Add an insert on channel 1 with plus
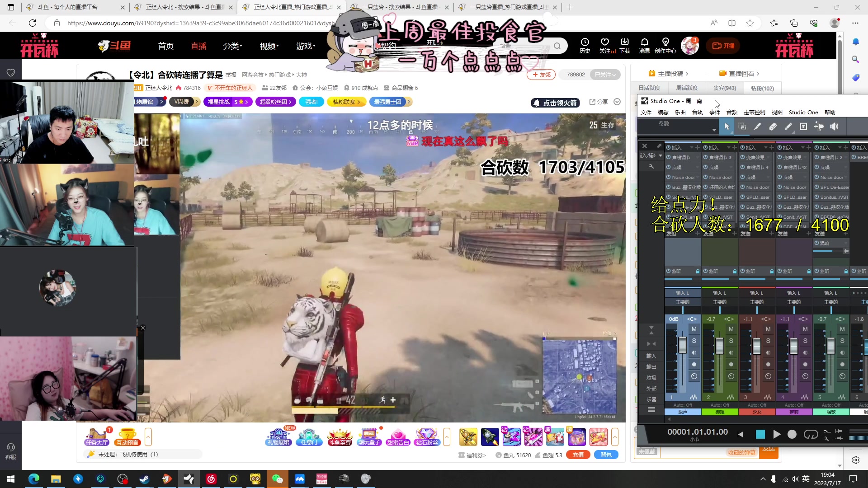This screenshot has height=488, width=868. pyautogui.click(x=697, y=148)
